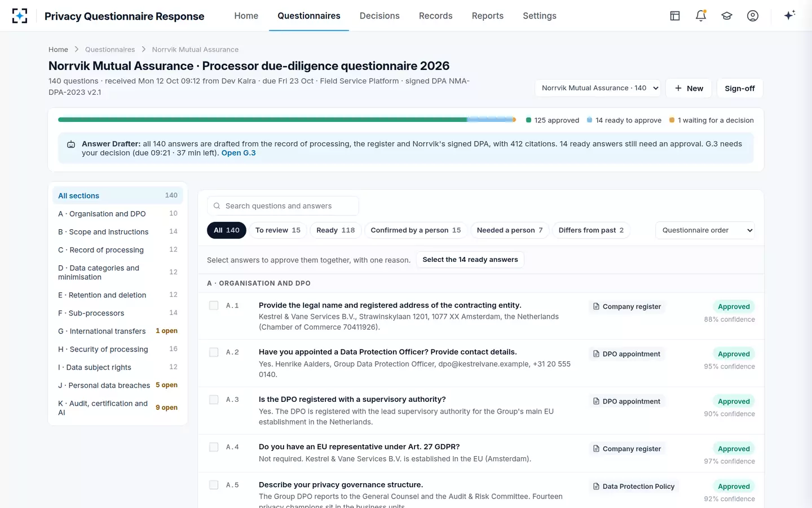812x508 pixels.
Task: Select section G · International transfers
Action: tap(118, 331)
